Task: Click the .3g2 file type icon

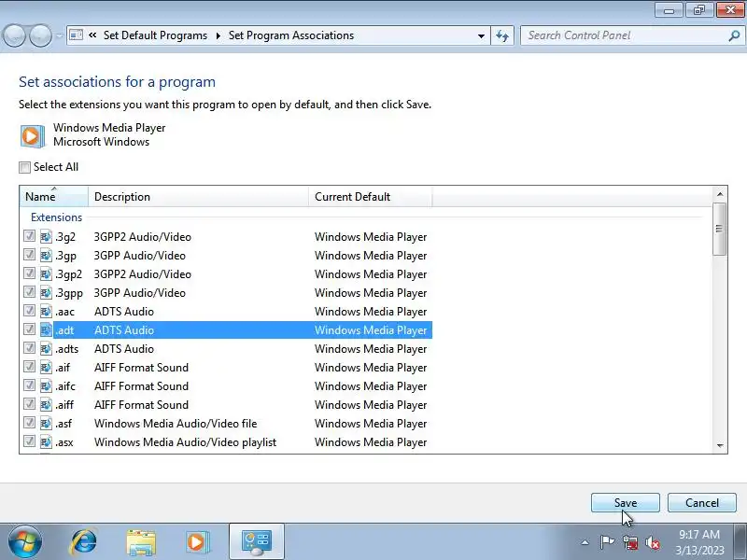Action: [x=46, y=236]
